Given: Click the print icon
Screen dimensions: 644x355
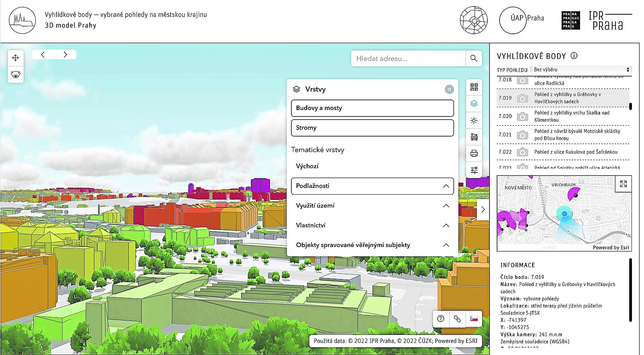Looking at the screenshot, I should (474, 154).
